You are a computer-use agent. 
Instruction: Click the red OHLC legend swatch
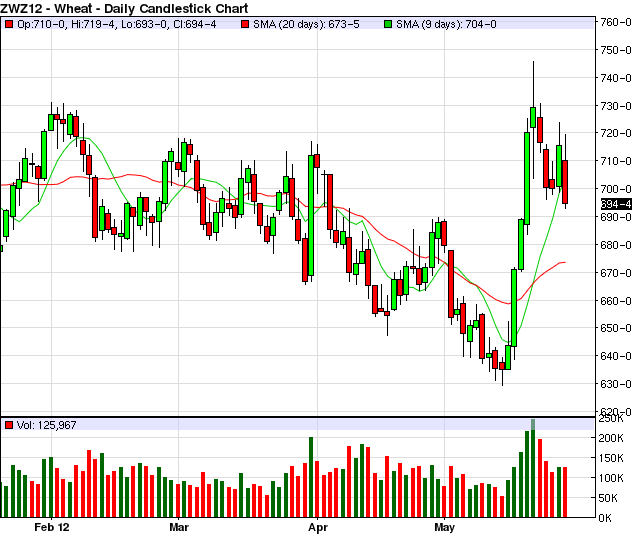[9, 24]
